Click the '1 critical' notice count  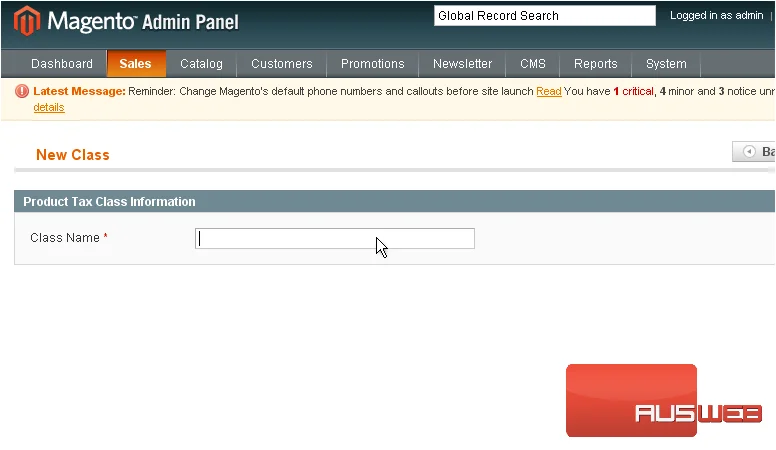(x=633, y=91)
